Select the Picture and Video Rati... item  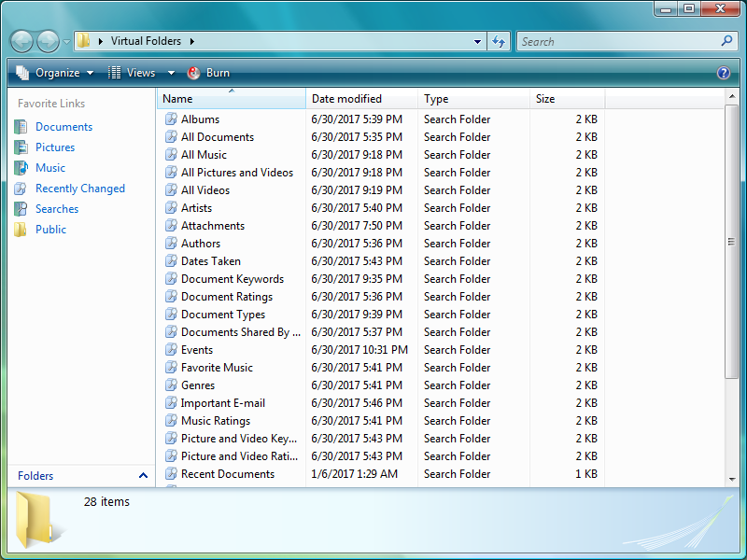pos(239,456)
